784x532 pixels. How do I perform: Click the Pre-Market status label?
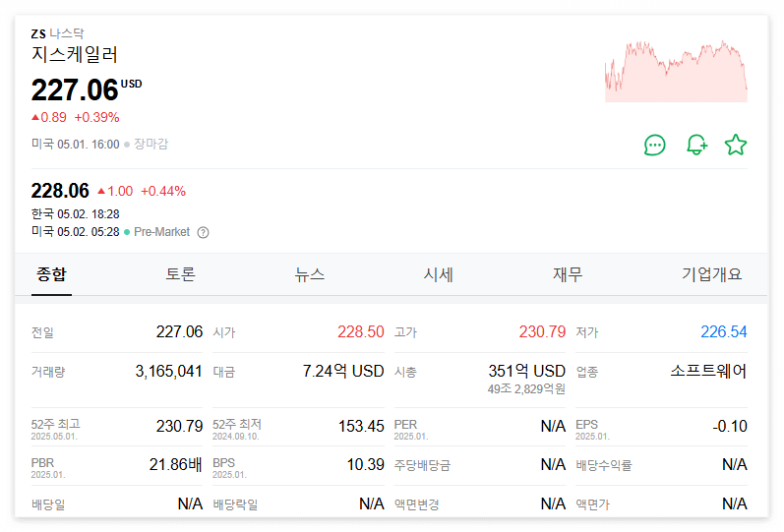pos(161,232)
